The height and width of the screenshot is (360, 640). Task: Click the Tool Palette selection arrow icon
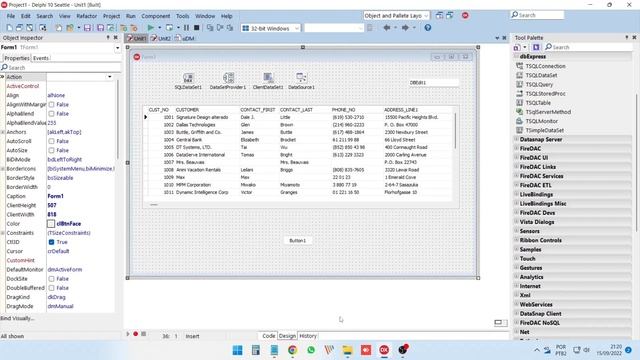tap(536, 47)
